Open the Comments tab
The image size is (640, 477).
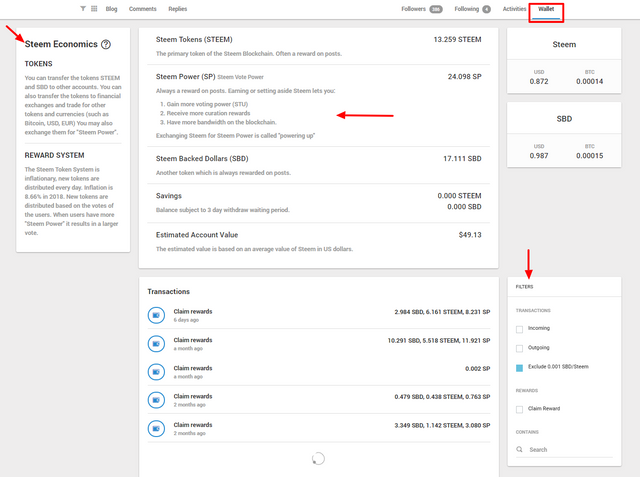pyautogui.click(x=142, y=9)
